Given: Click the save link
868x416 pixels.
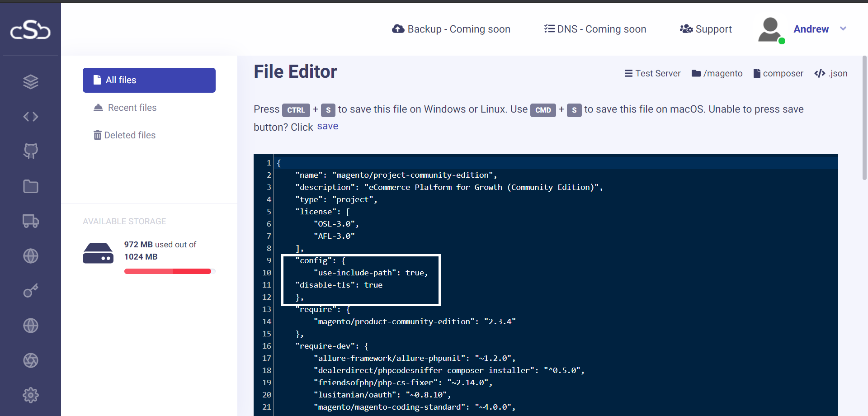Looking at the screenshot, I should (327, 127).
